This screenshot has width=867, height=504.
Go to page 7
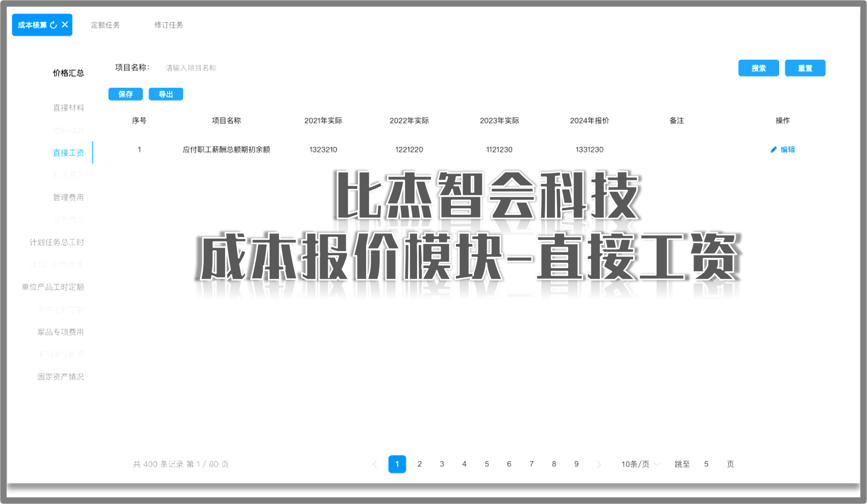(532, 464)
